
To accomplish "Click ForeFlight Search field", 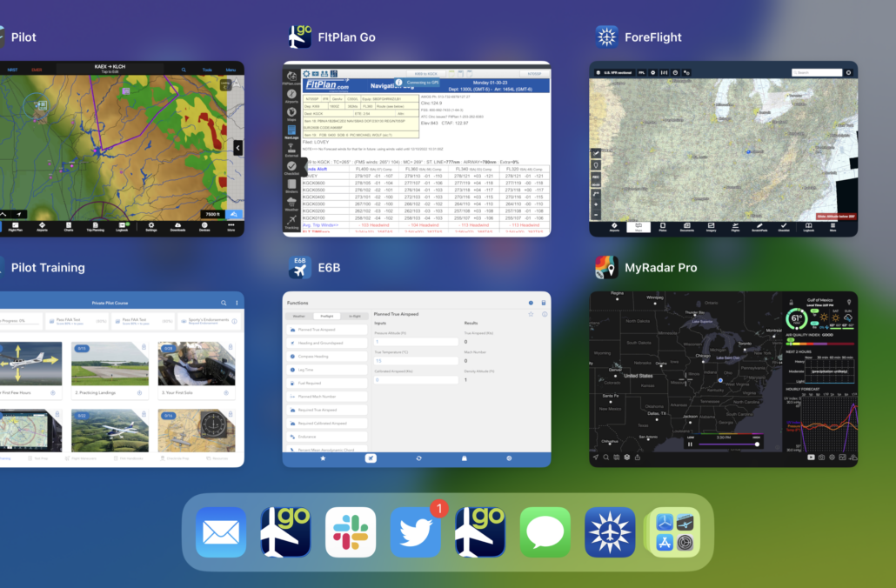I will [817, 72].
